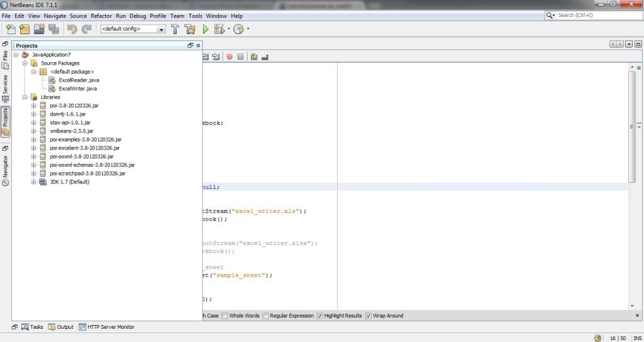
Task: Toggle the Whole Words checkbox
Action: pos(225,316)
